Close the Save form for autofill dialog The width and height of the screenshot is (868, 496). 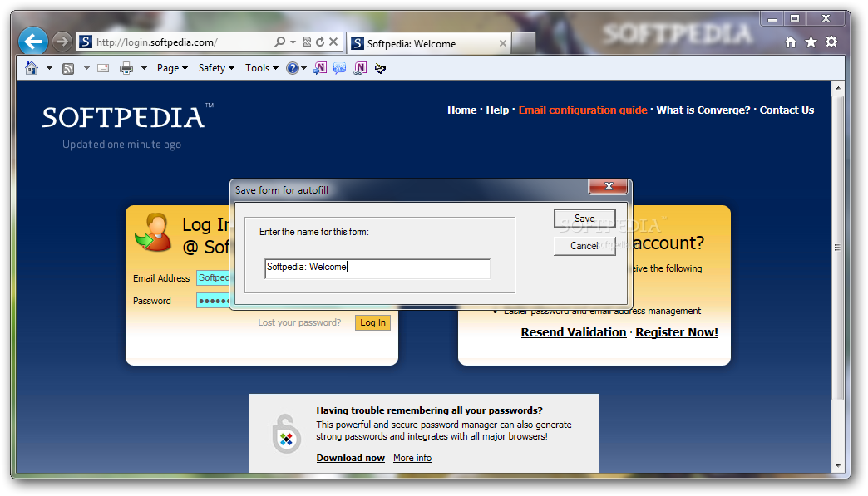point(609,186)
